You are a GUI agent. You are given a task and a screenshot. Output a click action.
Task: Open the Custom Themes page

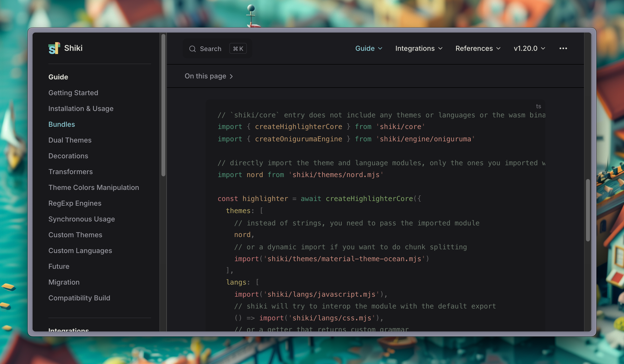coord(75,235)
